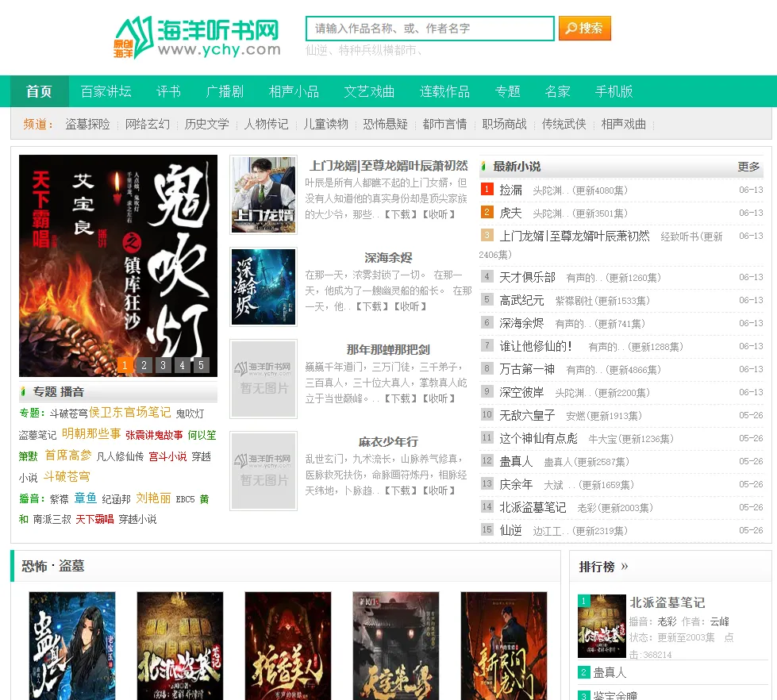Open the 名家 nav item
777x700 pixels.
pyautogui.click(x=557, y=91)
